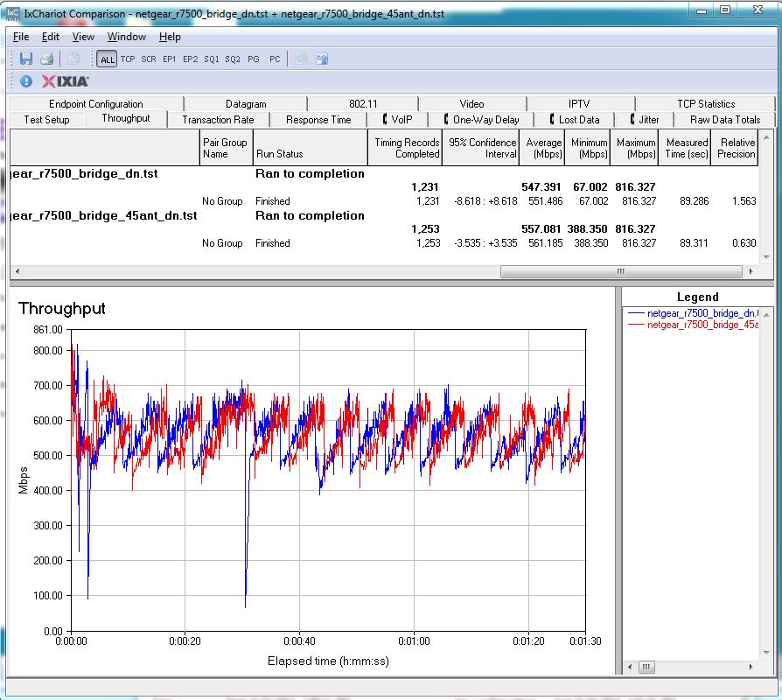Image resolution: width=782 pixels, height=700 pixels.
Task: Click the Print toolbar icon
Action: click(47, 59)
